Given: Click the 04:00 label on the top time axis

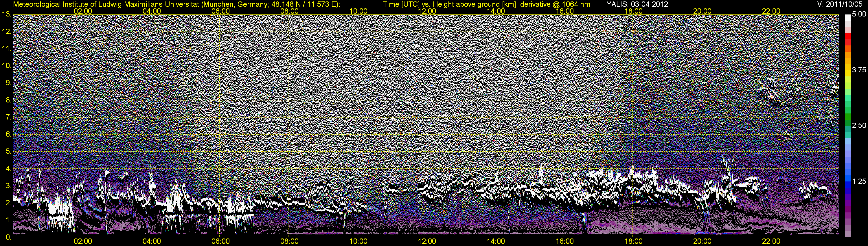Looking at the screenshot, I should 152,11.
